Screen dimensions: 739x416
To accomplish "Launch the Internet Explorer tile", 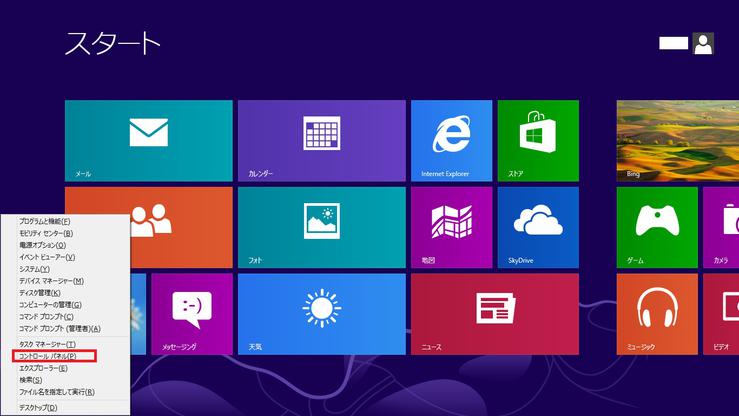I will point(451,140).
